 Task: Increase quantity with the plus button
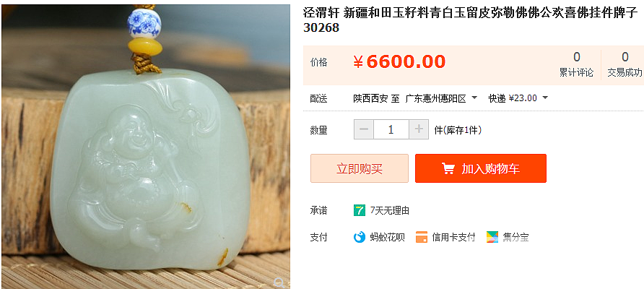coord(419,129)
